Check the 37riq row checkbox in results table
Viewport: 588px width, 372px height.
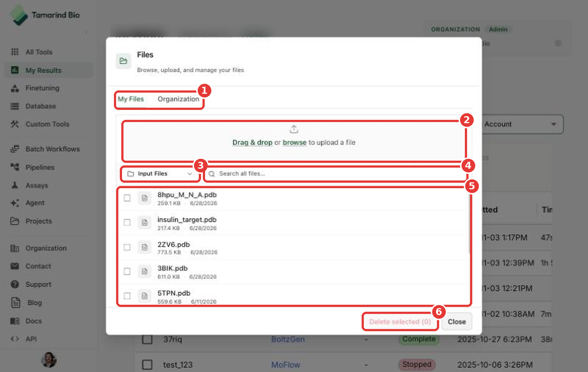tap(147, 339)
